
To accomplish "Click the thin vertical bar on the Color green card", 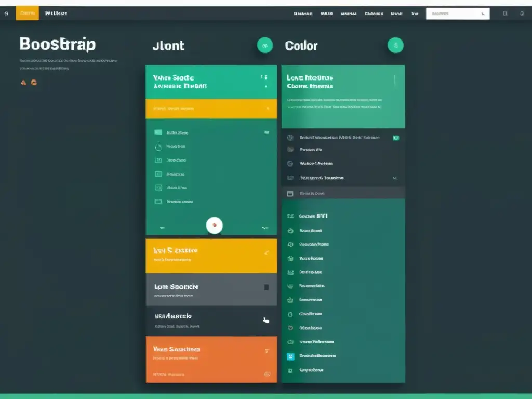I will pos(395,81).
